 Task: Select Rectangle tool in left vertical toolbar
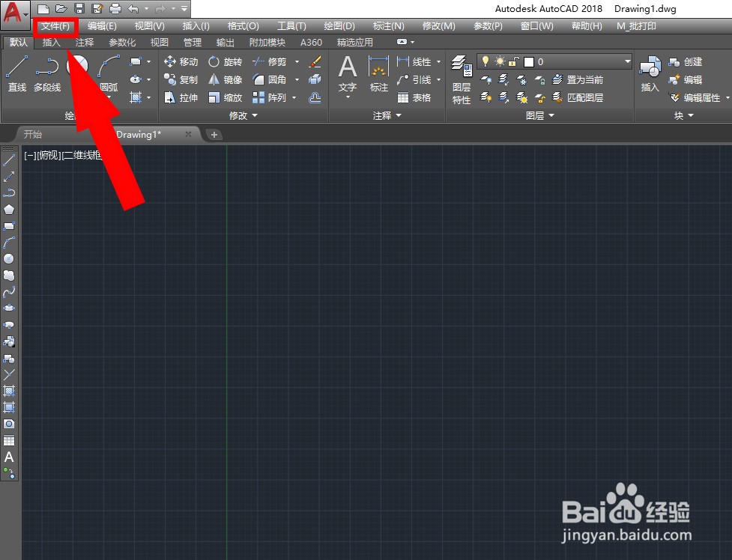coord(9,226)
